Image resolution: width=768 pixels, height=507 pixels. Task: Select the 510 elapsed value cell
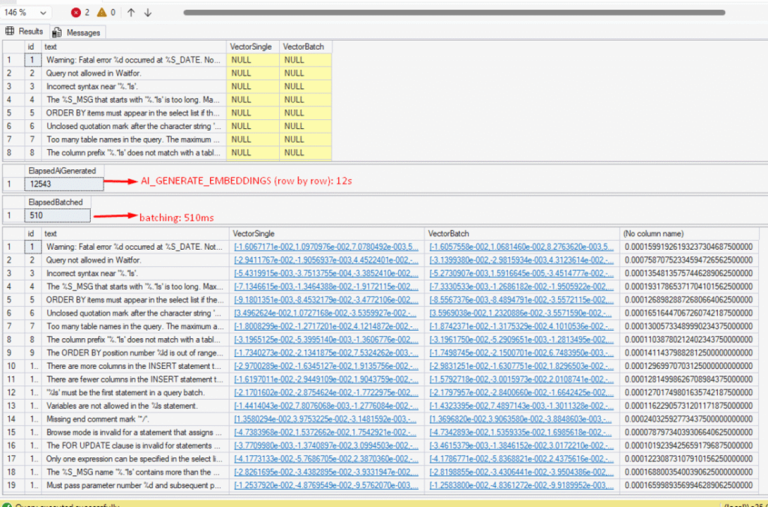(x=57, y=215)
